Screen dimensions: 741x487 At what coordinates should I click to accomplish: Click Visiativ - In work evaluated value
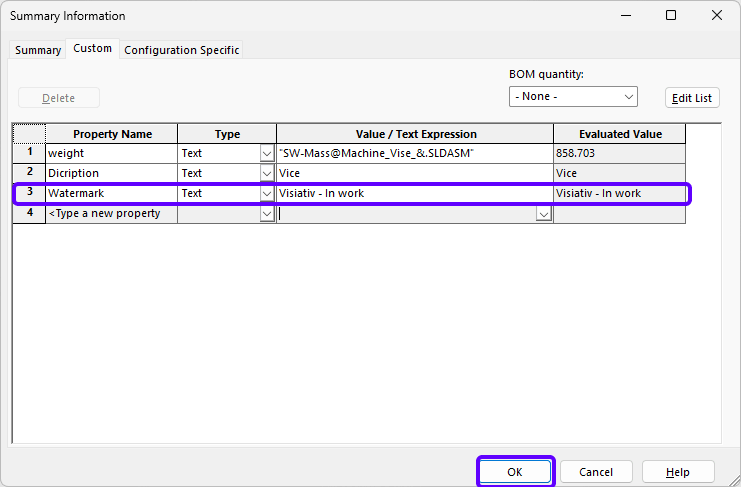click(620, 193)
